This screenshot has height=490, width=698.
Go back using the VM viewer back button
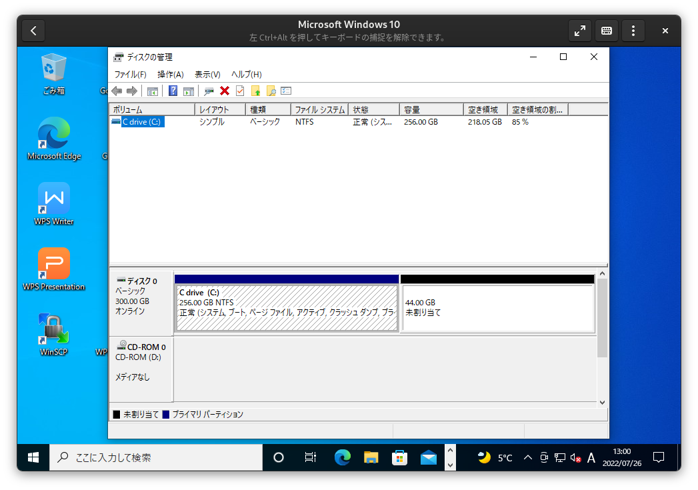point(33,31)
